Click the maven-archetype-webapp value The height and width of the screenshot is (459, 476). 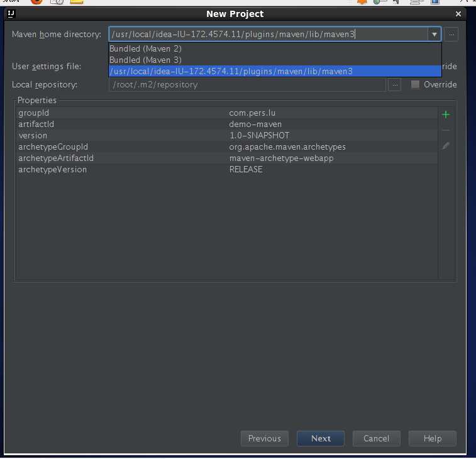[282, 158]
